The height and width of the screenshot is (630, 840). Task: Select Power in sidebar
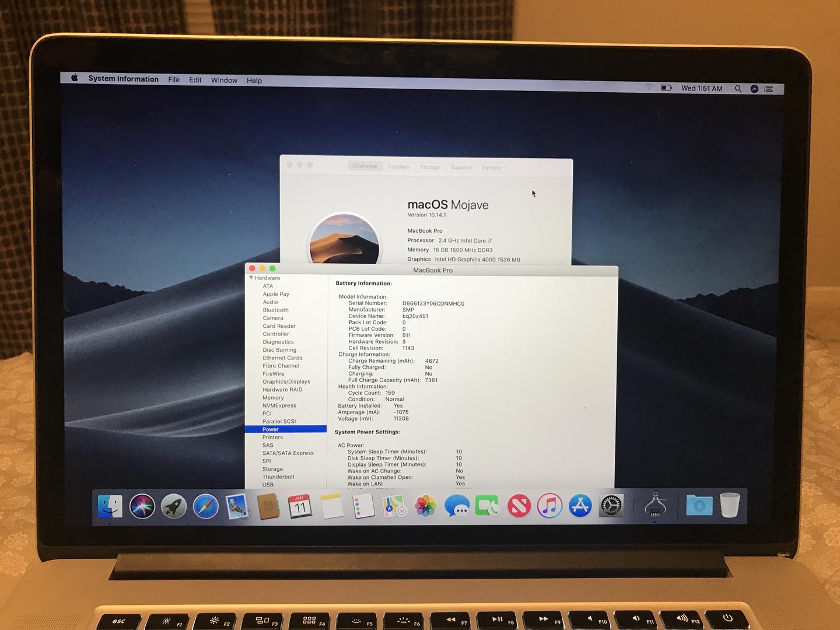click(x=286, y=429)
